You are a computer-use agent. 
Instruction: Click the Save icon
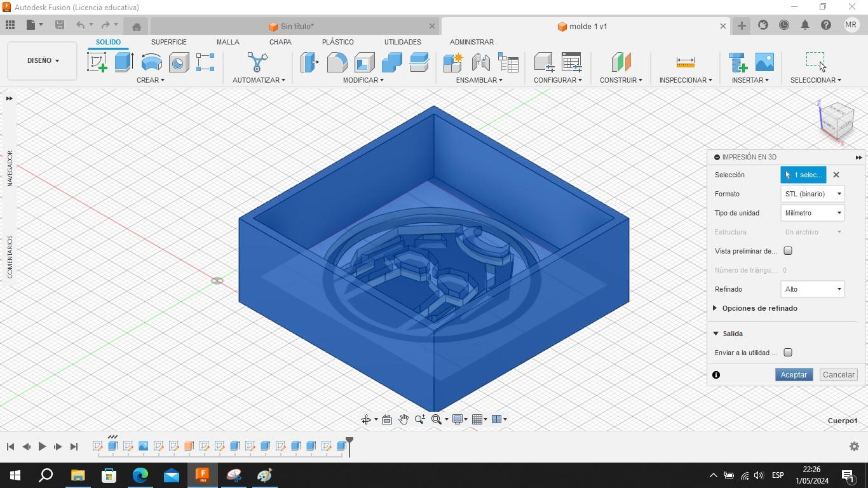coord(60,25)
